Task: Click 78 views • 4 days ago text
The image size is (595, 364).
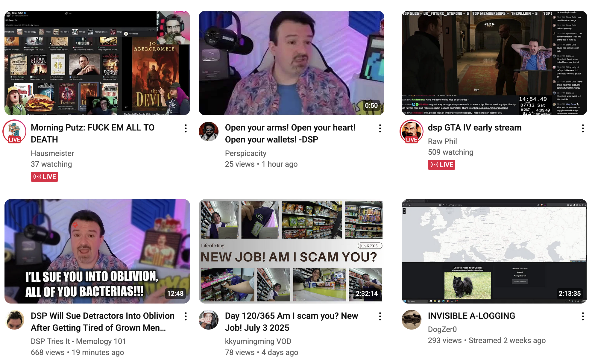Action: click(262, 352)
